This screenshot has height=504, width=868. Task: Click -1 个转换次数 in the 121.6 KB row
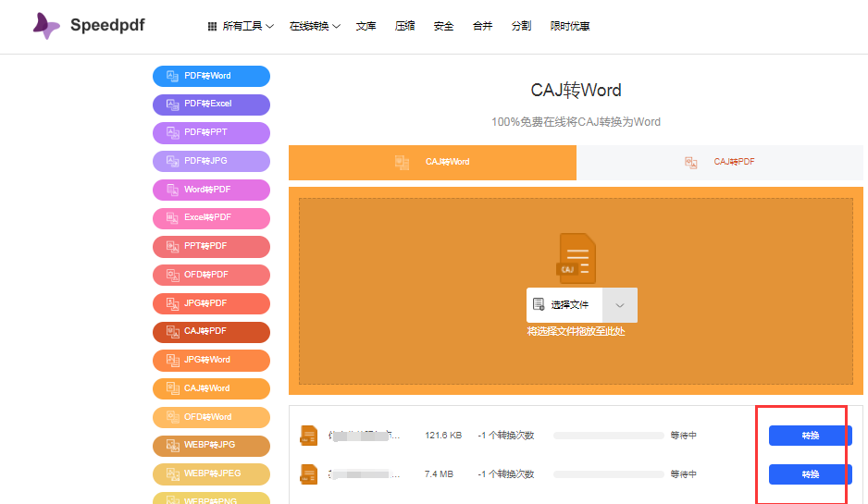point(506,436)
